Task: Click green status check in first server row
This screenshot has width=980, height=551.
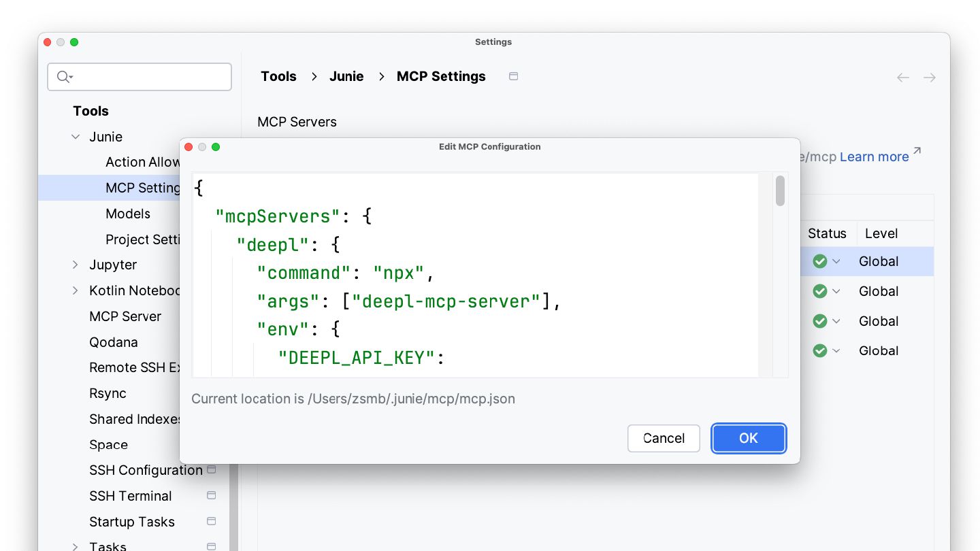Action: pos(820,261)
